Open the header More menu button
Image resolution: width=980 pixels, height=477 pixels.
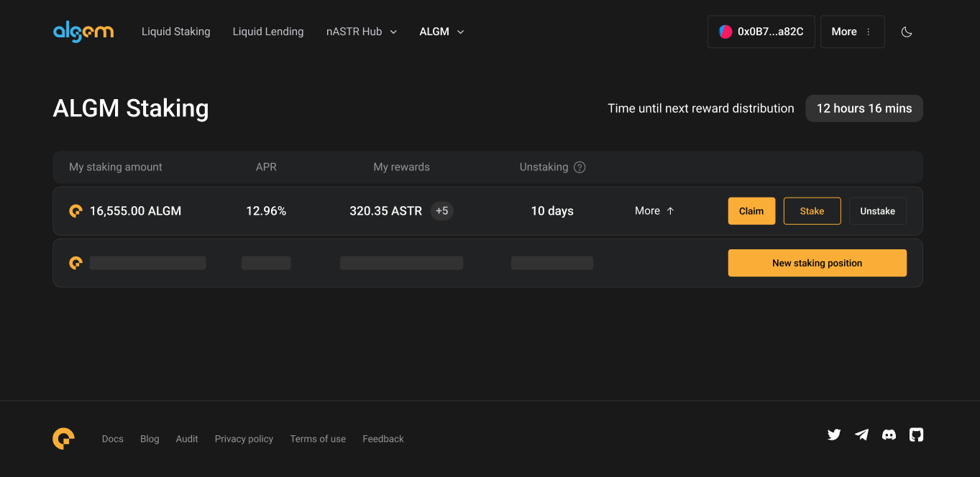(852, 32)
